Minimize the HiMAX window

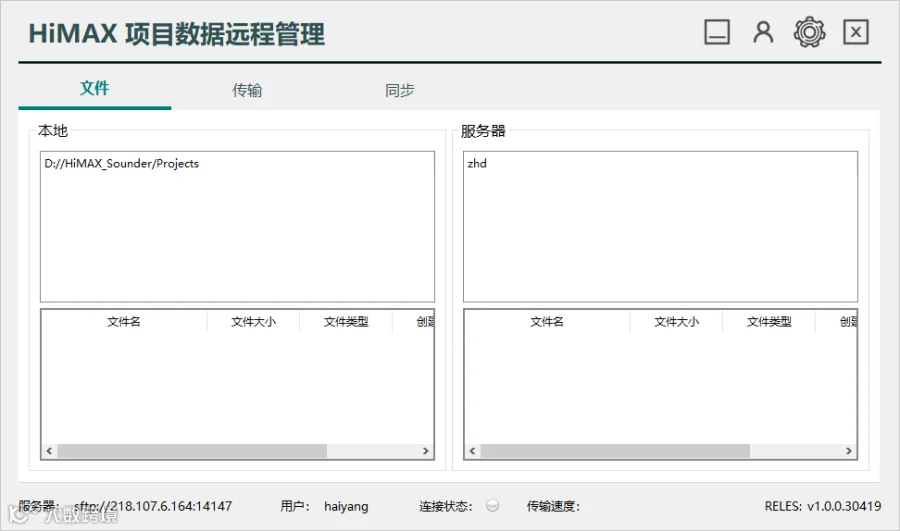click(x=717, y=32)
